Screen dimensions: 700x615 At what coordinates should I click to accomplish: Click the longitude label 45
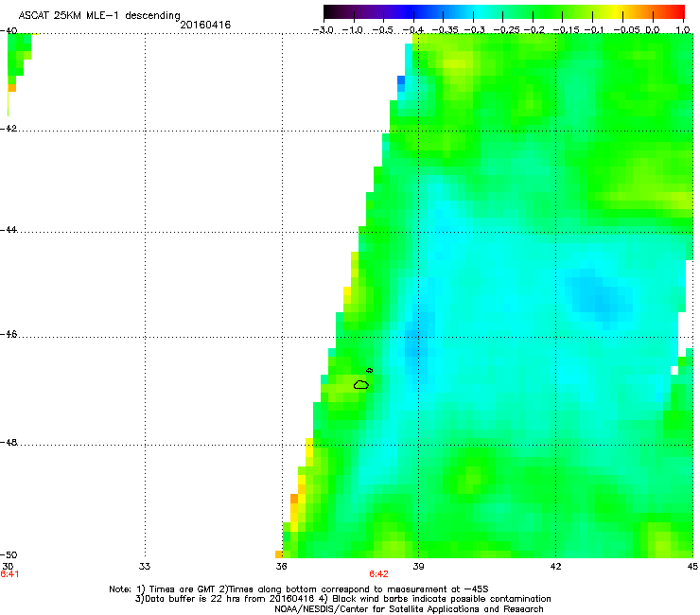click(x=692, y=567)
